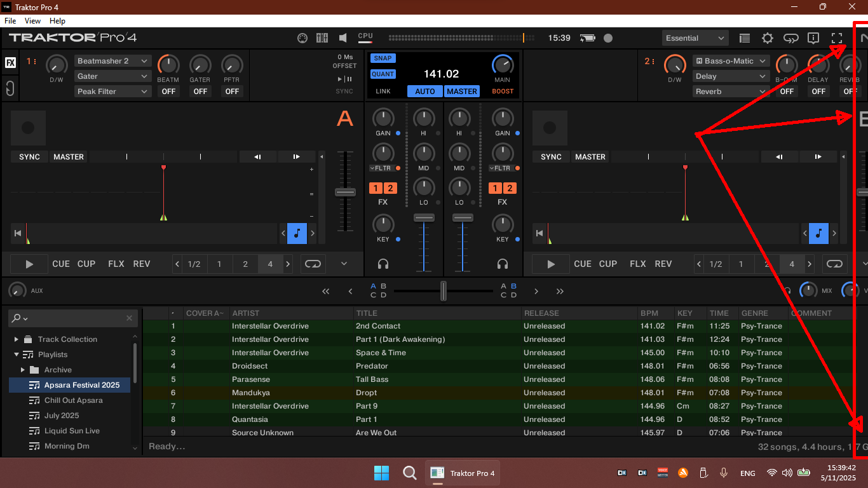
Task: Collapse the Playlists folder
Action: pyautogui.click(x=17, y=355)
